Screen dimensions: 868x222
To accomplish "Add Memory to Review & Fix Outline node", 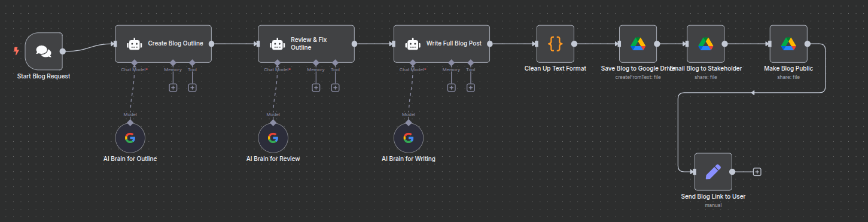I will (x=316, y=87).
